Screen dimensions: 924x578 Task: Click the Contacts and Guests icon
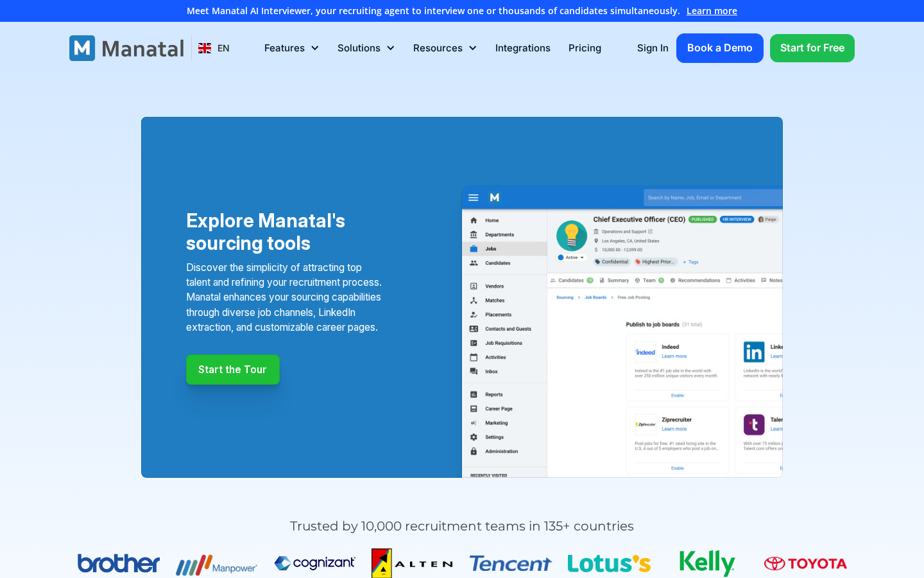tap(474, 329)
